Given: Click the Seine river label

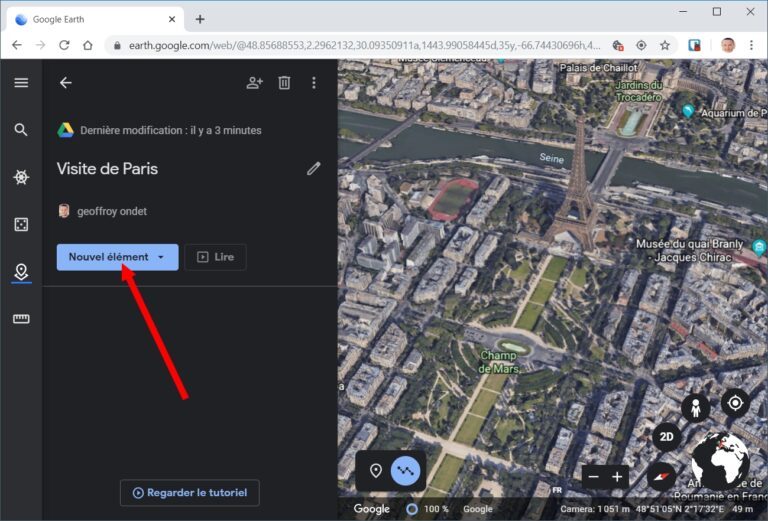Looking at the screenshot, I should pos(552,158).
